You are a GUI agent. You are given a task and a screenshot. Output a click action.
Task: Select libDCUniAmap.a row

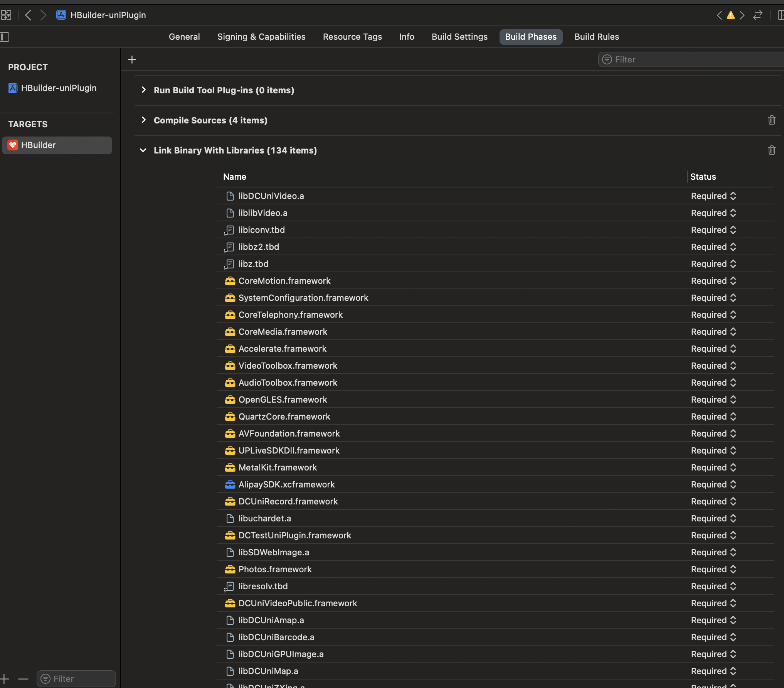[495, 621]
